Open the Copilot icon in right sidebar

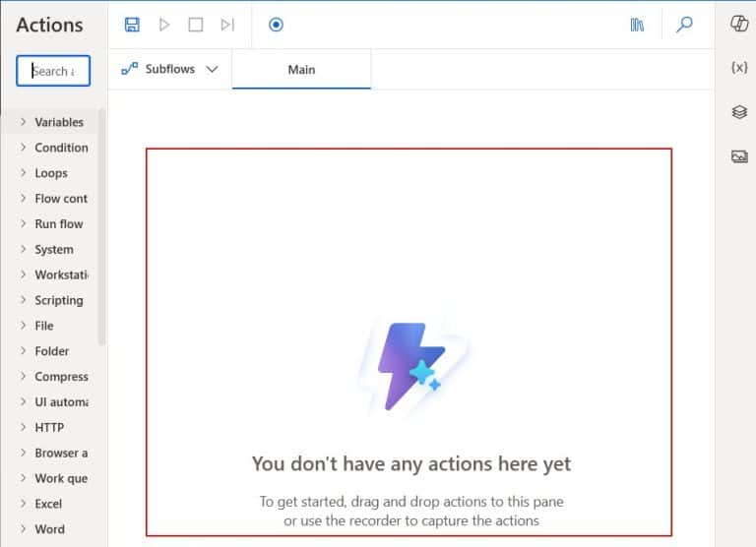pyautogui.click(x=739, y=24)
